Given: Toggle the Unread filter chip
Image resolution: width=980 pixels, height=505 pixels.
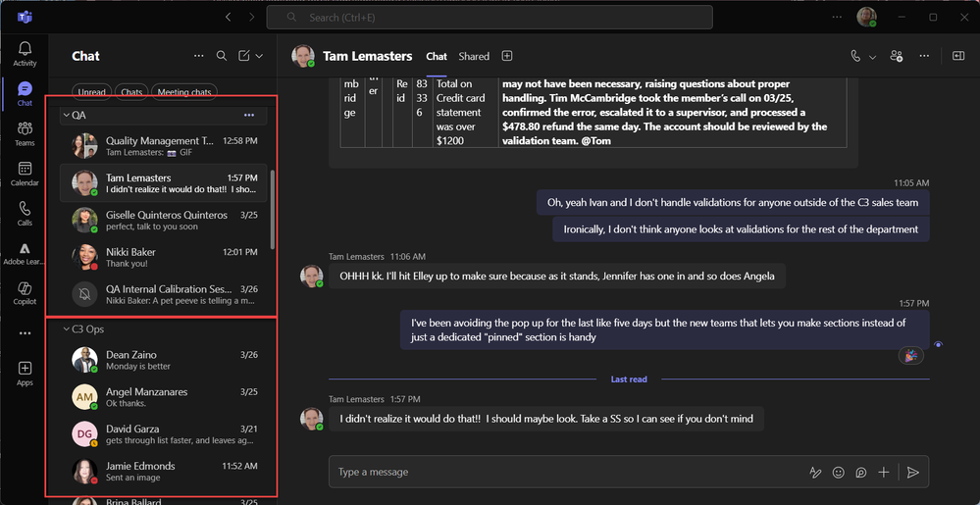Looking at the screenshot, I should click(91, 93).
